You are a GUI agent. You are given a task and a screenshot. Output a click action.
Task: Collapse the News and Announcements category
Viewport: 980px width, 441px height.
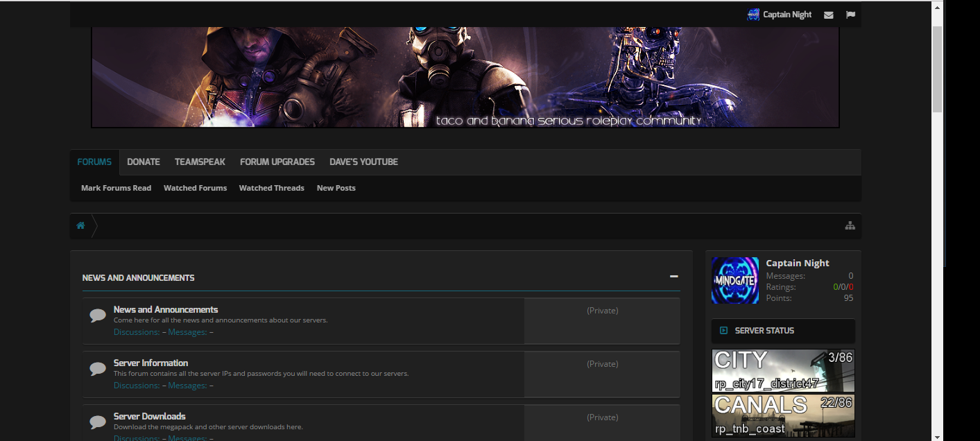click(673, 277)
